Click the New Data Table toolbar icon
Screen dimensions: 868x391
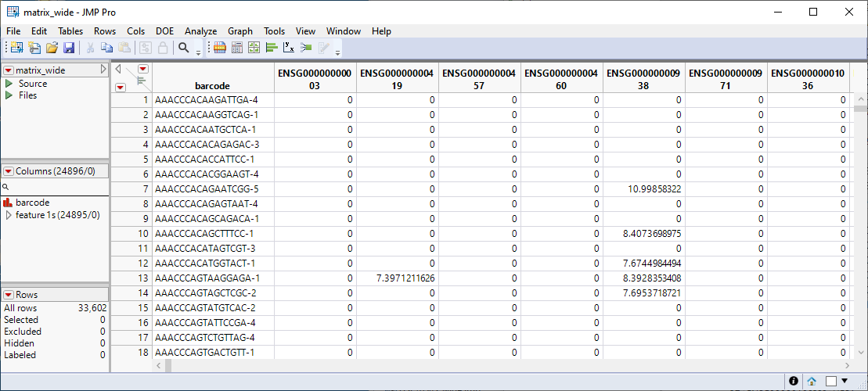(x=16, y=48)
